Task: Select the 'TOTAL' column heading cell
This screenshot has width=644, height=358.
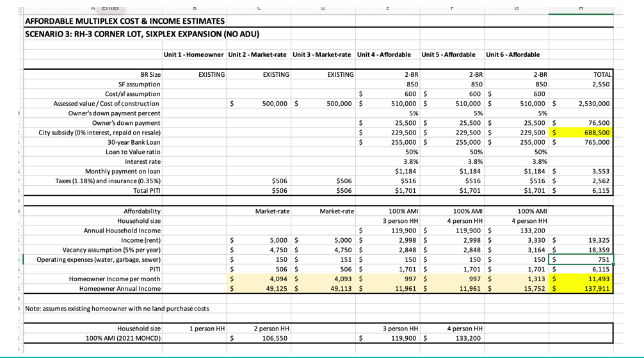Action: click(x=602, y=75)
